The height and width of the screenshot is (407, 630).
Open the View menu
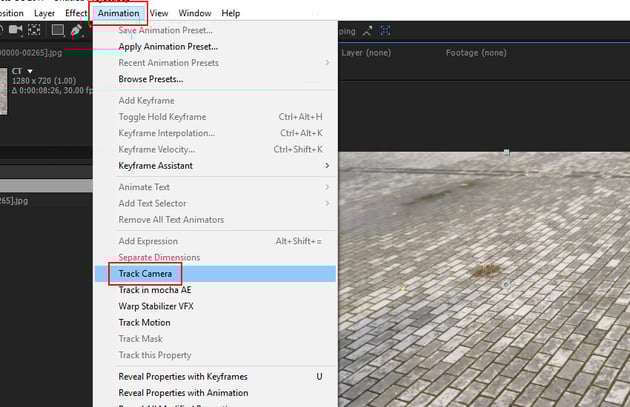pos(159,13)
